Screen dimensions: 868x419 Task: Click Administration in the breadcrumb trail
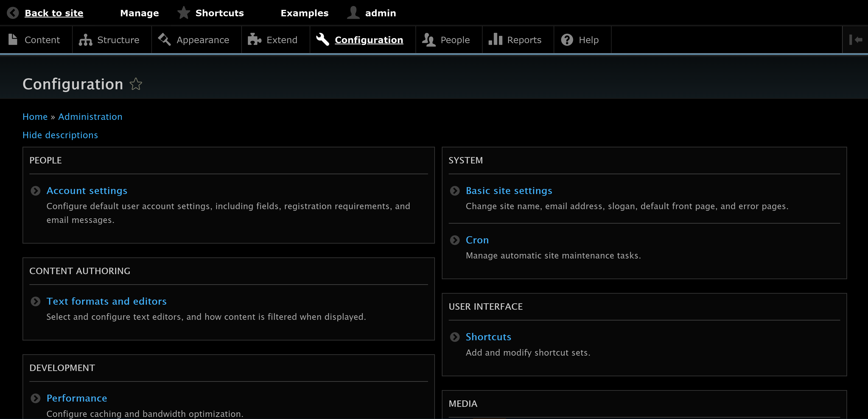(x=90, y=116)
